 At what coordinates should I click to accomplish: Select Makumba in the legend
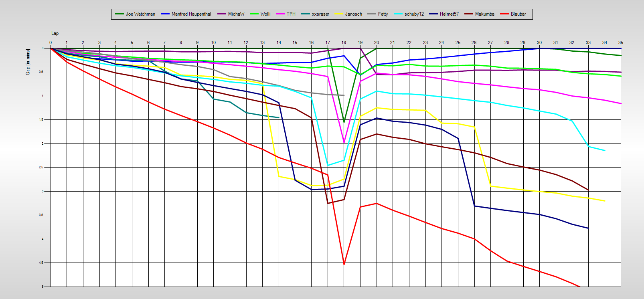point(480,14)
